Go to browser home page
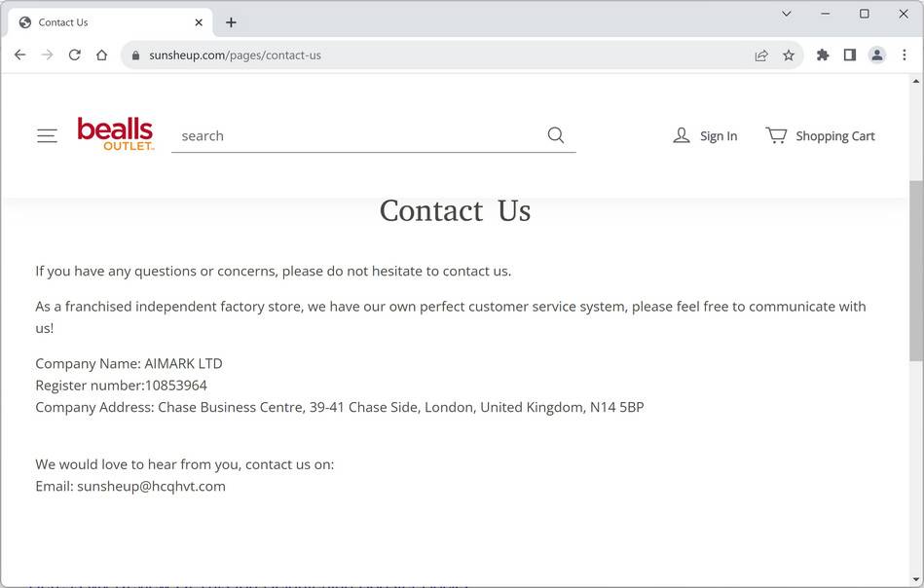This screenshot has width=924, height=588. tap(101, 55)
